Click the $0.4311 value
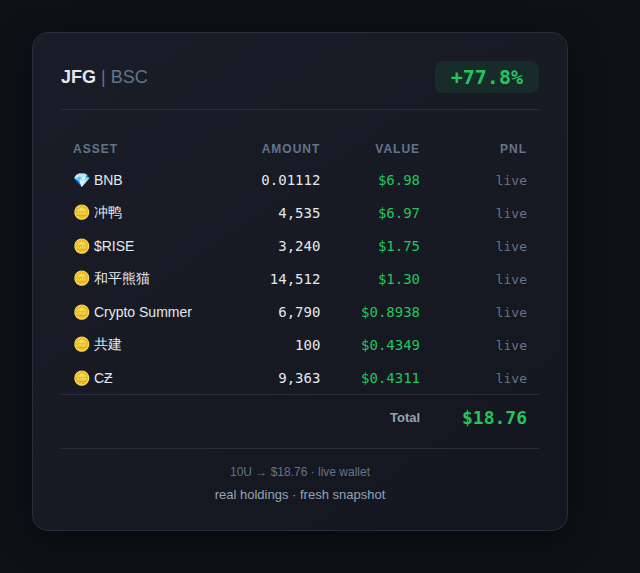This screenshot has height=573, width=640. click(390, 378)
